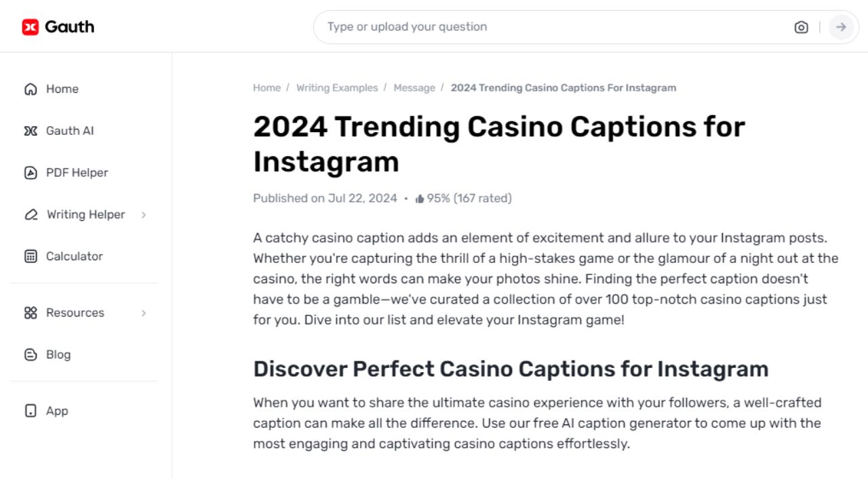
Task: Click the thumbs-up rating icon
Action: [420, 199]
